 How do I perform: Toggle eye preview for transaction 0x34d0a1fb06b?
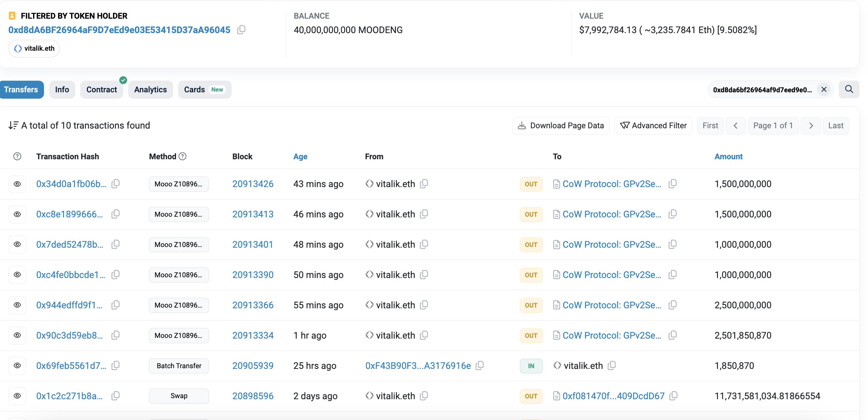(x=17, y=184)
